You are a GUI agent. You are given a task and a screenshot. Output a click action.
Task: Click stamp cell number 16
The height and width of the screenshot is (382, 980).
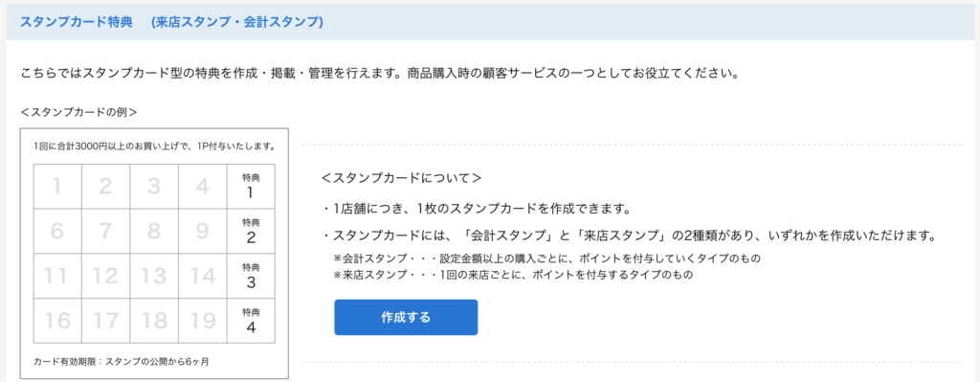pos(57,321)
